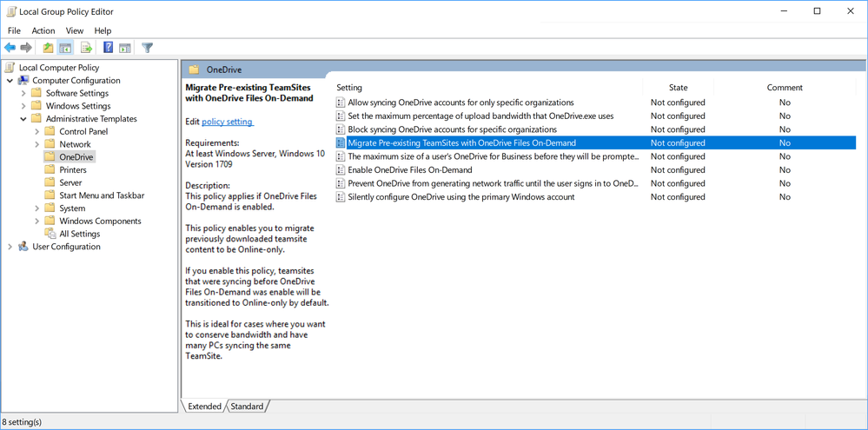The image size is (868, 430).
Task: Select Server folder in the tree
Action: pos(70,182)
